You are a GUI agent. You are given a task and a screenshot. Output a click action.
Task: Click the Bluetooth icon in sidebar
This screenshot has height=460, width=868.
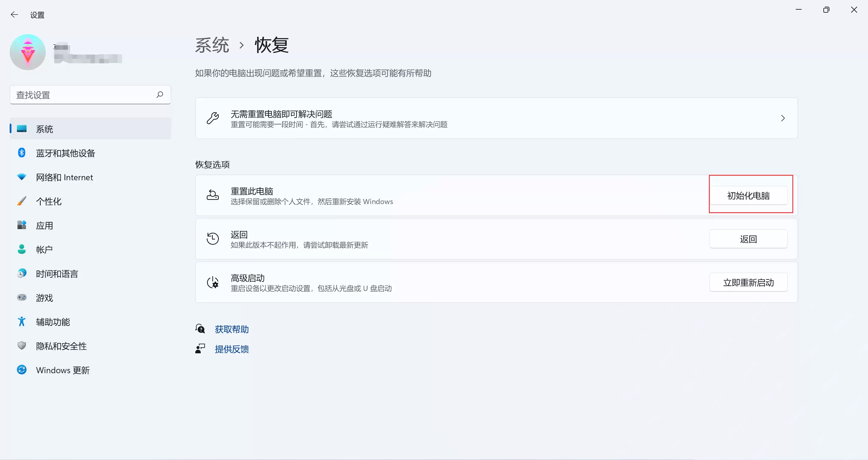click(22, 153)
